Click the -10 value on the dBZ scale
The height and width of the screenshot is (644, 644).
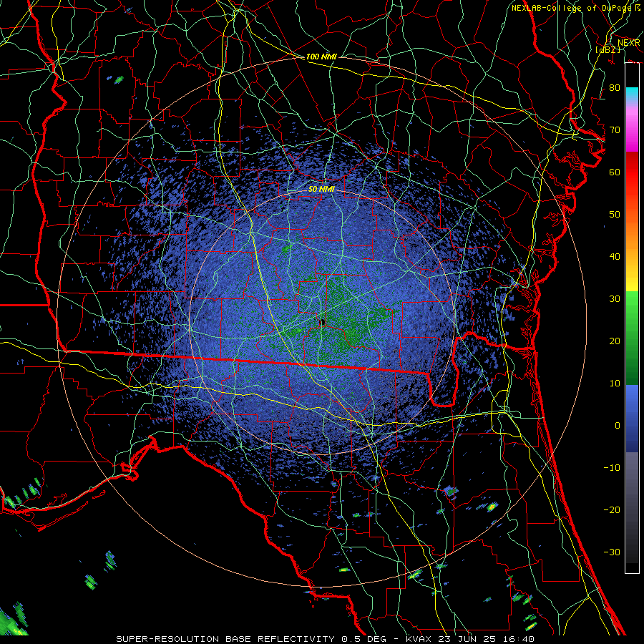tap(612, 468)
